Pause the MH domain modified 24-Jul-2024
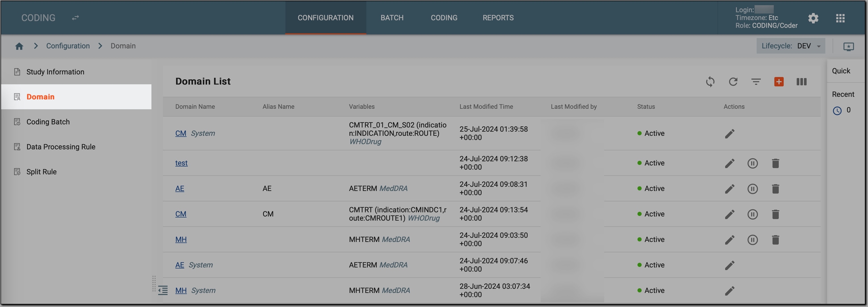This screenshot has width=868, height=307. point(752,240)
